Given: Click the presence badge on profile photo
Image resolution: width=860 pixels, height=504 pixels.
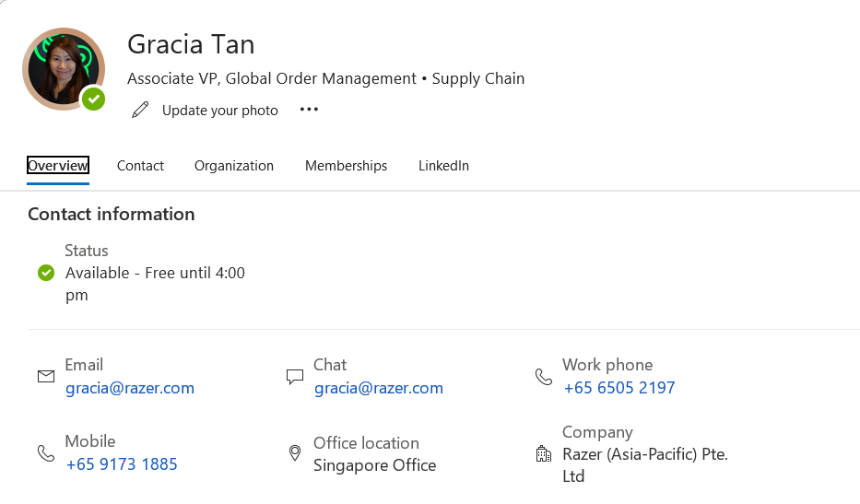Looking at the screenshot, I should point(94,100).
